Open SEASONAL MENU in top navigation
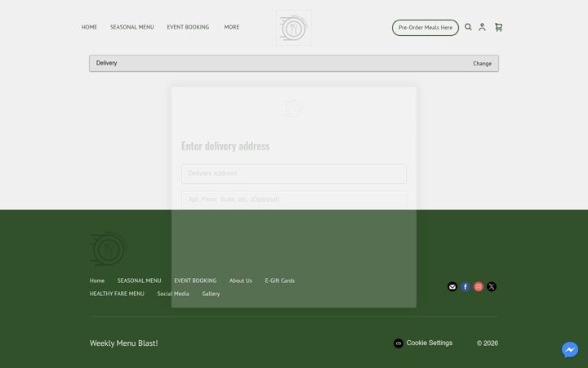The image size is (588, 368). [132, 27]
